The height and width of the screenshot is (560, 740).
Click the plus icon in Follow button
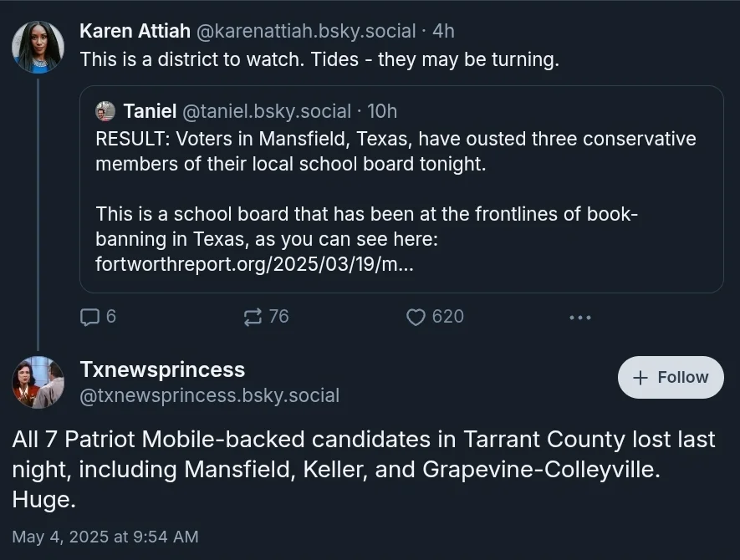pyautogui.click(x=640, y=378)
